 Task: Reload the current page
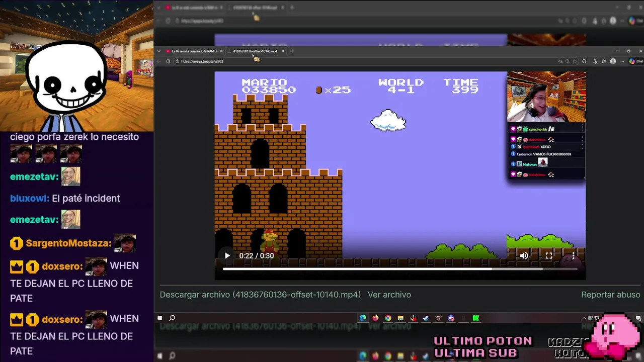[x=168, y=61]
